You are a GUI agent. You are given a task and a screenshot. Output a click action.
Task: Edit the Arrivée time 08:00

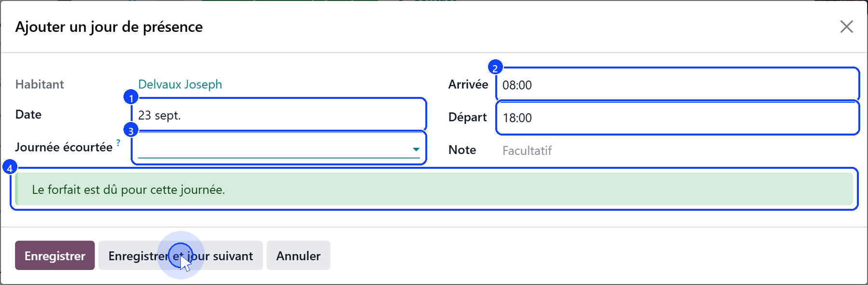677,85
